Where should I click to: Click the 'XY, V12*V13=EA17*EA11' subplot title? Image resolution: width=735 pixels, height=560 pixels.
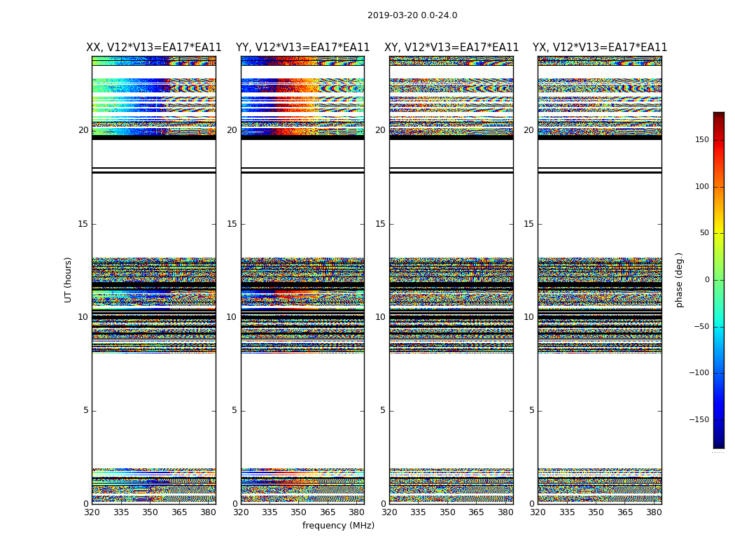pyautogui.click(x=451, y=48)
